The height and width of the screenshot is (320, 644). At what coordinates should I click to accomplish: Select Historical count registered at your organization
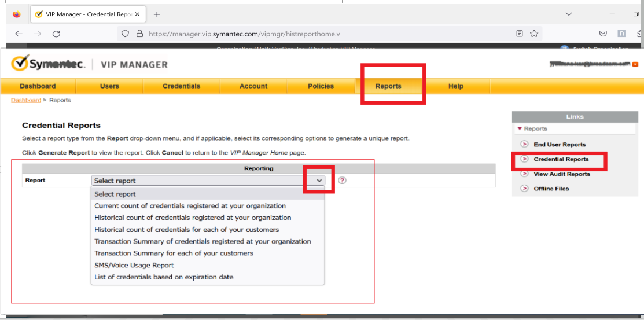[x=208, y=218]
